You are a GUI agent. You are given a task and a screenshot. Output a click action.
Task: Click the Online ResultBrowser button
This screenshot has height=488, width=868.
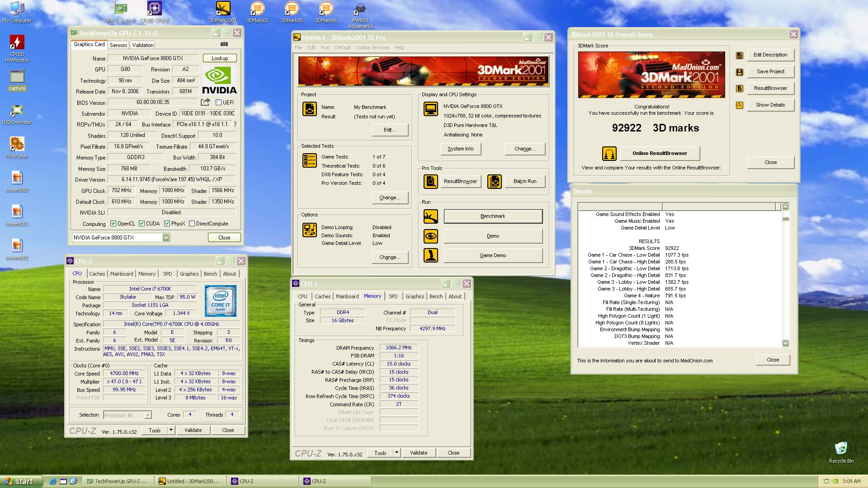pos(660,153)
